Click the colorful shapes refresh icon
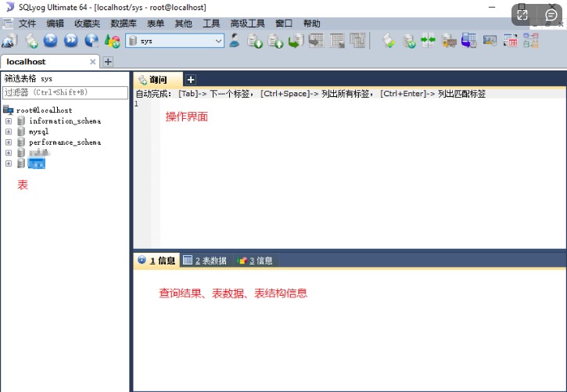This screenshot has height=392, width=567. (112, 41)
